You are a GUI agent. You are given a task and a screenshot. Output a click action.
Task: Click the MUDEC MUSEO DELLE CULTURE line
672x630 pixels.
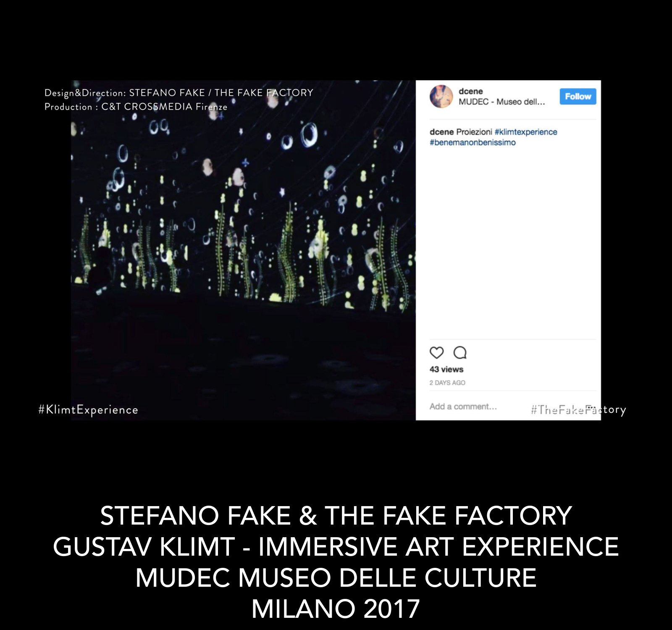(x=336, y=578)
